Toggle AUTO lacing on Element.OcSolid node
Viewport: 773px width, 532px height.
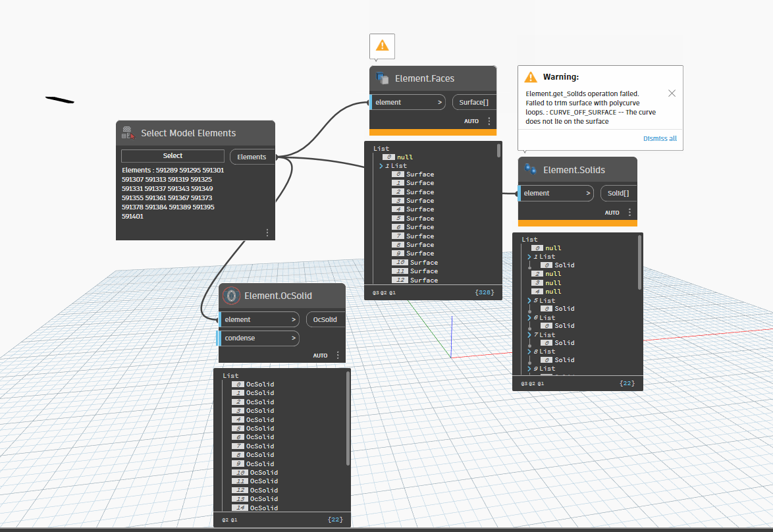(320, 355)
